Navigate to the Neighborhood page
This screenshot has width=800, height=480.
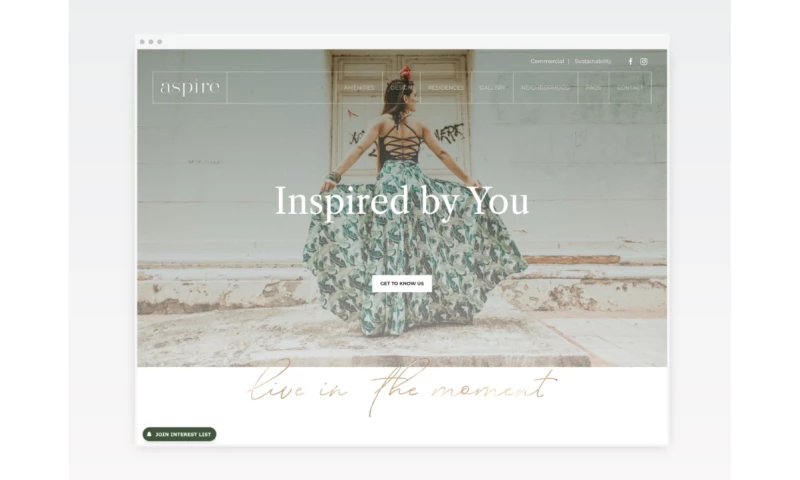click(545, 88)
